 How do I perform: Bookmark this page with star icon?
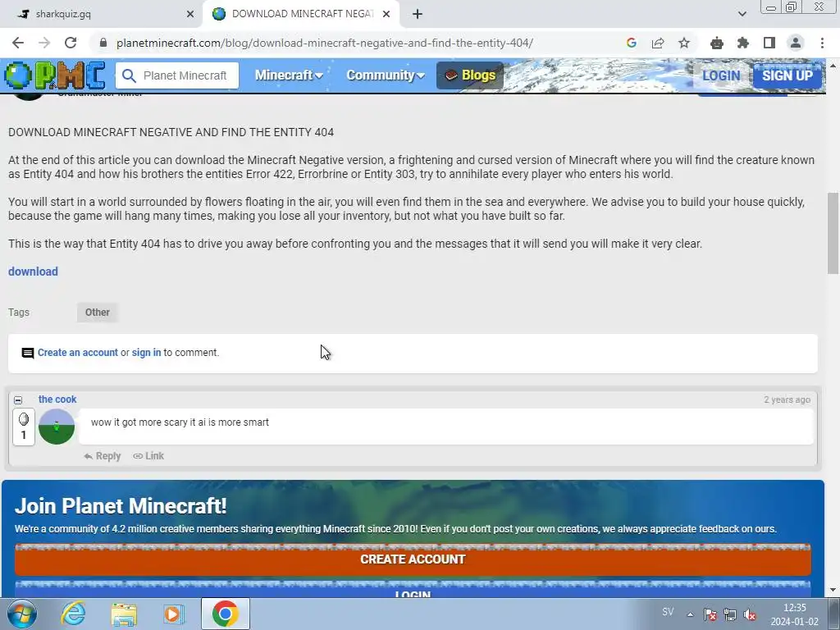(684, 43)
